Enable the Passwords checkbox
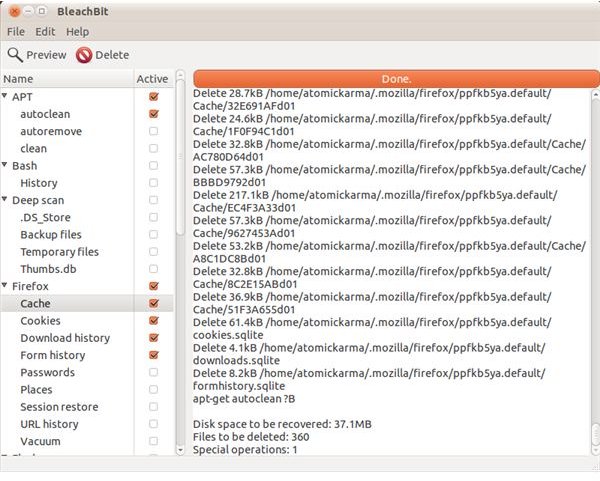The image size is (600, 481). point(153,372)
